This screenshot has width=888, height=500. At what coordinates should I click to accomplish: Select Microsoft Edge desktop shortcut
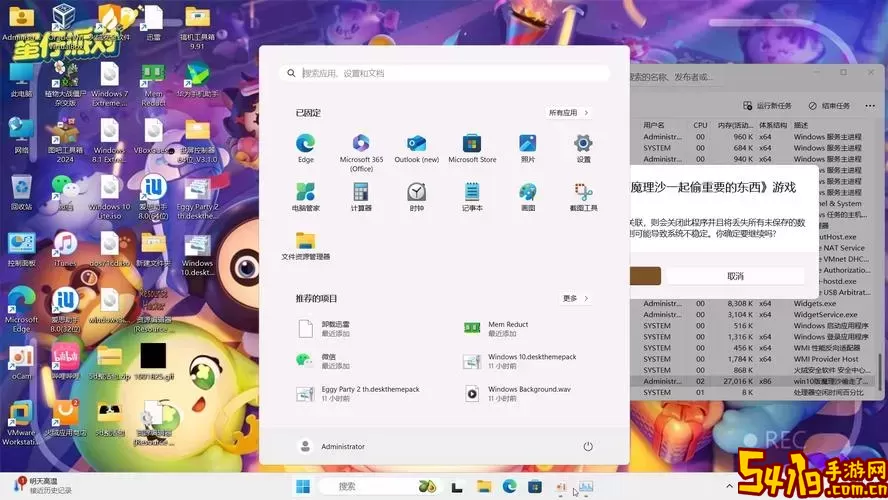click(21, 310)
